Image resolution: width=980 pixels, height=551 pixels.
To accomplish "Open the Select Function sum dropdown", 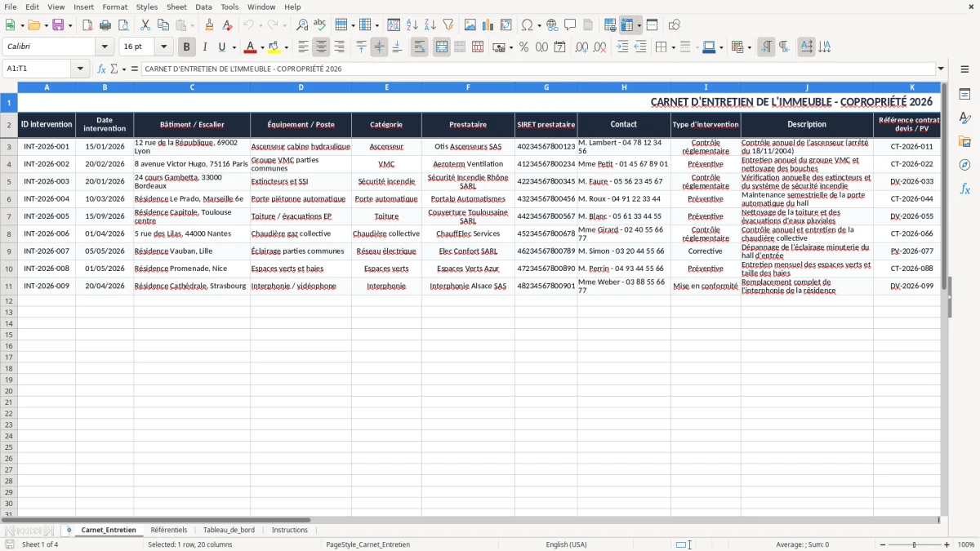I will click(x=124, y=69).
